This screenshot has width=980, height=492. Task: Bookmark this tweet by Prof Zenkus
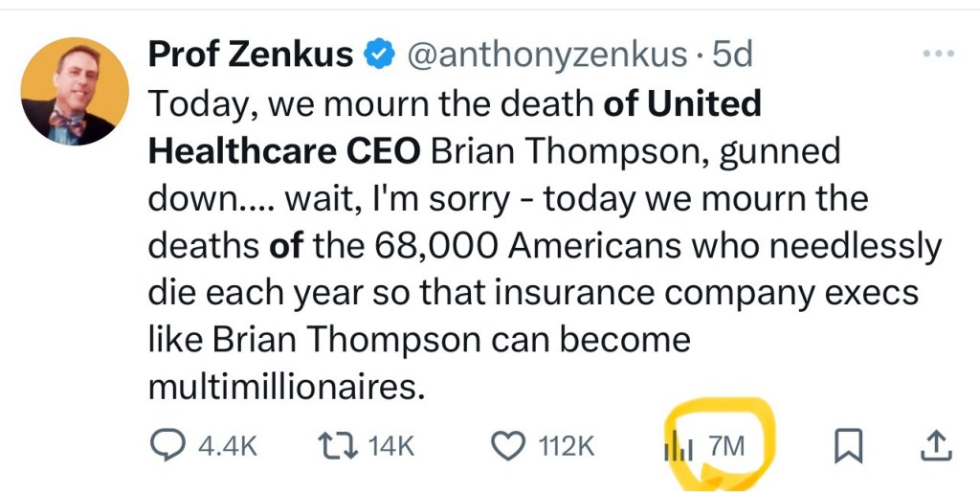click(x=849, y=444)
